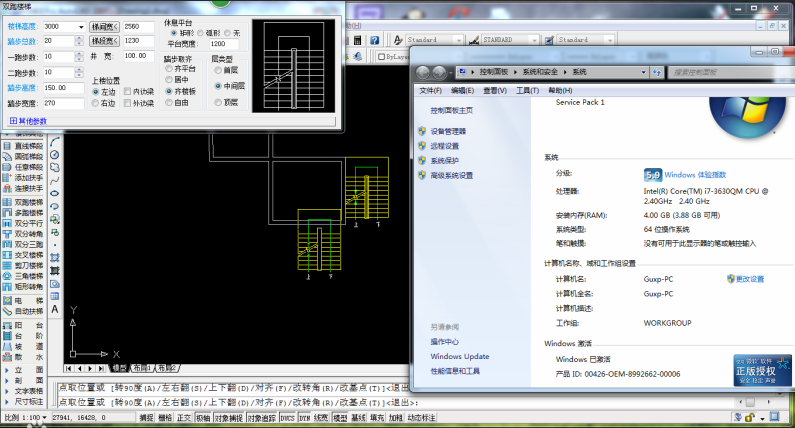The width and height of the screenshot is (795, 428).
Task: Open the 楼梯高度 dropdown
Action: click(81, 26)
